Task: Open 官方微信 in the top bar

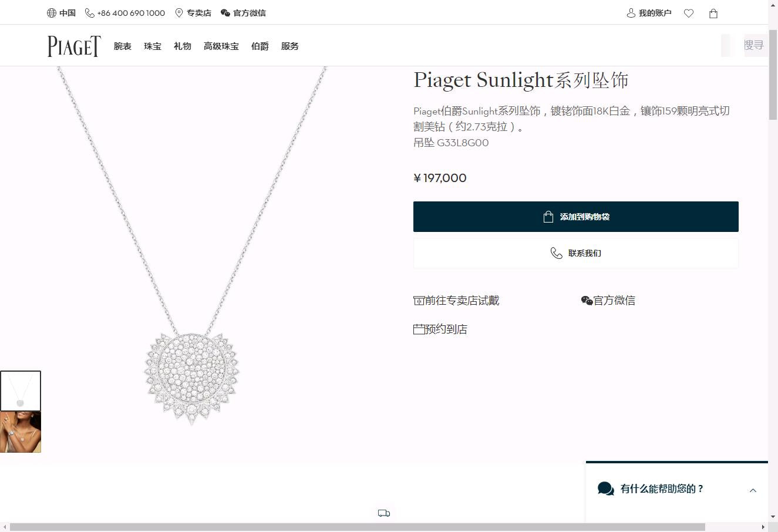Action: [243, 13]
